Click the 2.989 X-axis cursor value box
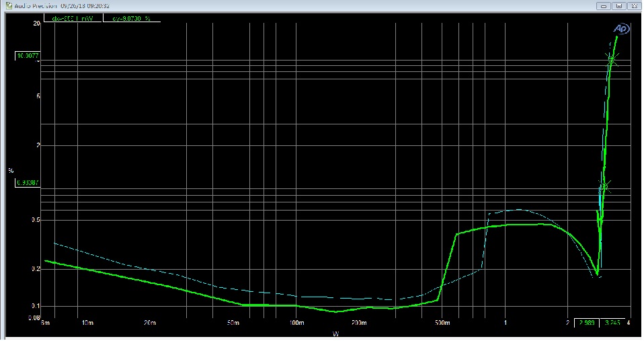This screenshot has width=644, height=341. pyautogui.click(x=586, y=324)
